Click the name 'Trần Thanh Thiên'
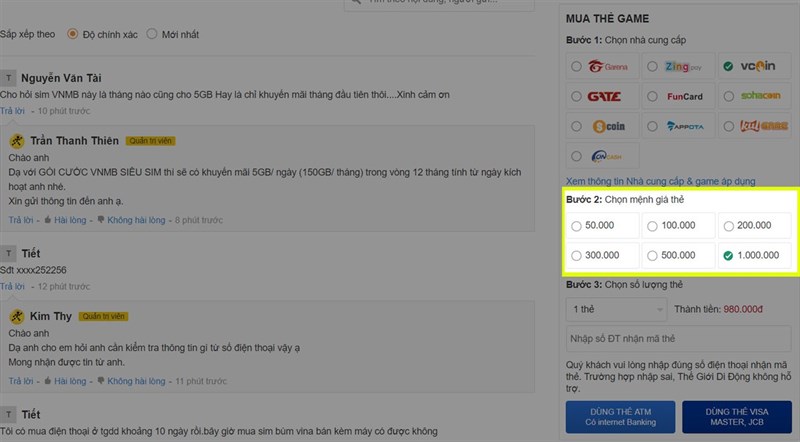Image resolution: width=800 pixels, height=442 pixels. point(74,141)
